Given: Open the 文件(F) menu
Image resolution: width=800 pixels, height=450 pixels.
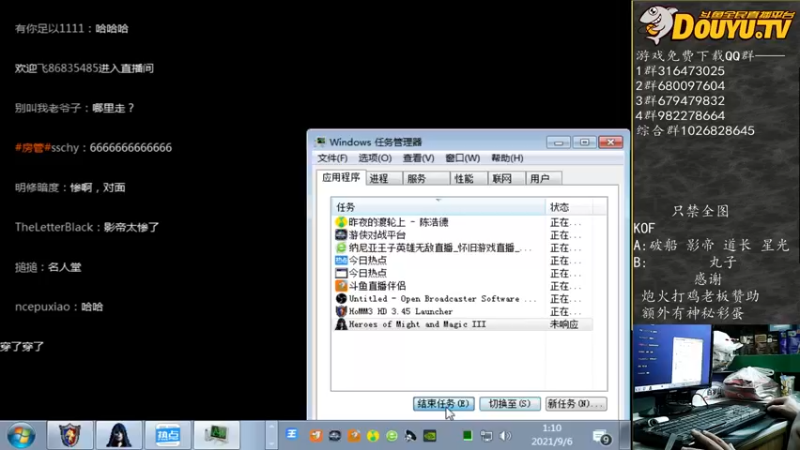Looking at the screenshot, I should (x=332, y=158).
